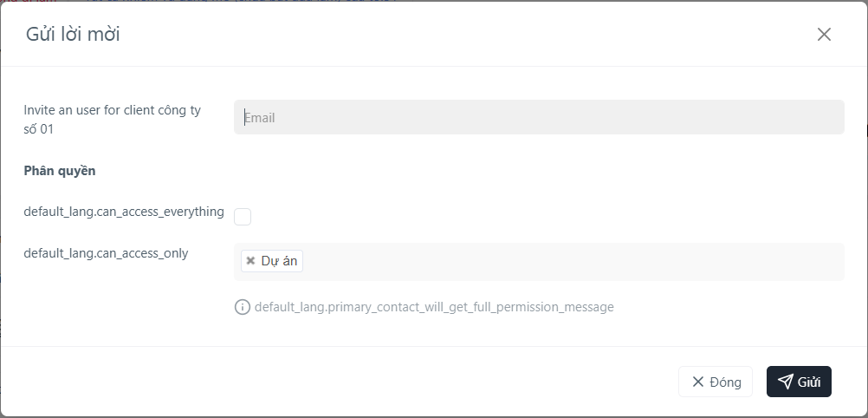Send the invitation with the Gửi button
The width and height of the screenshot is (868, 418).
click(x=799, y=382)
